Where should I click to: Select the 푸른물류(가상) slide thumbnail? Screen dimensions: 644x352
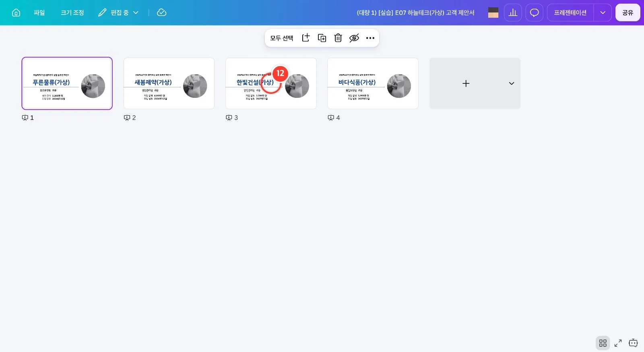(67, 83)
